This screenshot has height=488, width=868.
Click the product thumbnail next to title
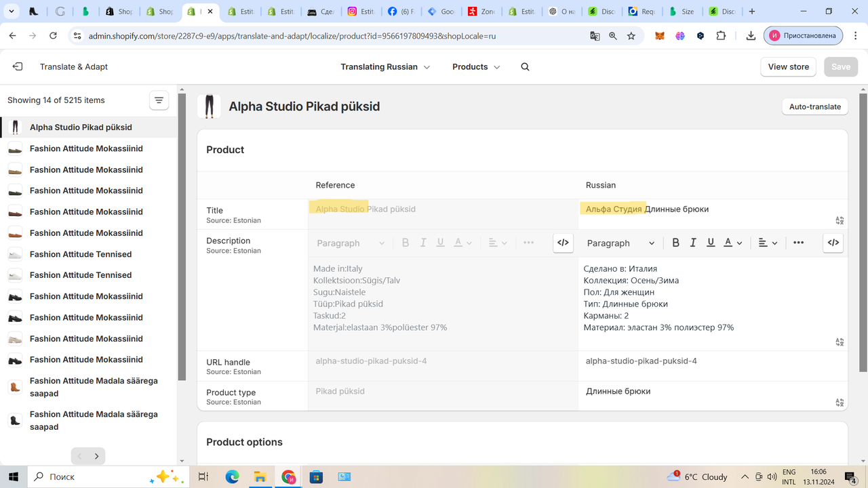[209, 106]
